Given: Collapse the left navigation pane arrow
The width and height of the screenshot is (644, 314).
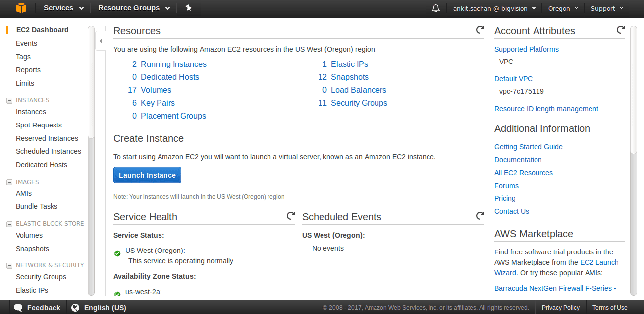Looking at the screenshot, I should (101, 41).
